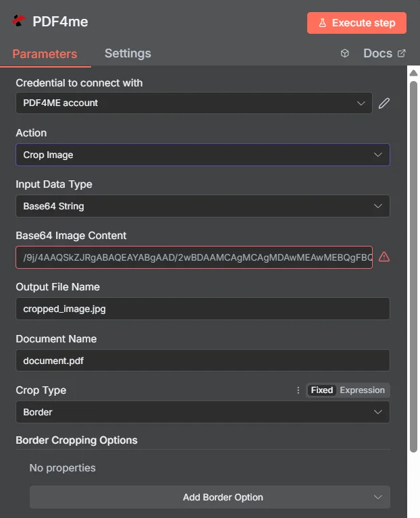Expand the Add Border Option dropdown
This screenshot has width=420, height=518.
click(210, 497)
